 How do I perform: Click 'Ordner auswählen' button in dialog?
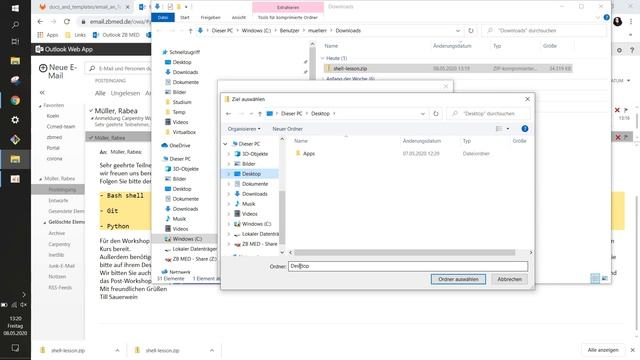click(458, 279)
